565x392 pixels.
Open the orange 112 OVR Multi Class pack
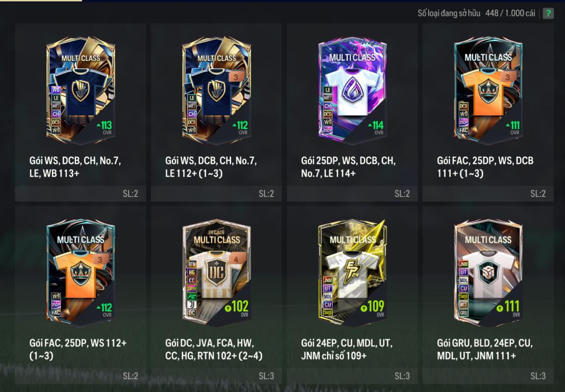[x=81, y=273]
